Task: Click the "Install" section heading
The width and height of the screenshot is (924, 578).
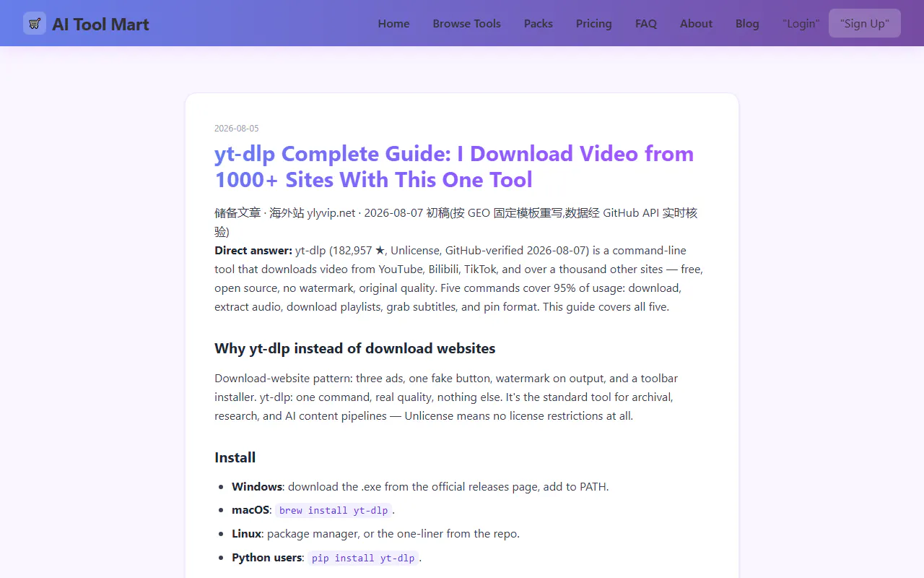Action: (x=235, y=457)
